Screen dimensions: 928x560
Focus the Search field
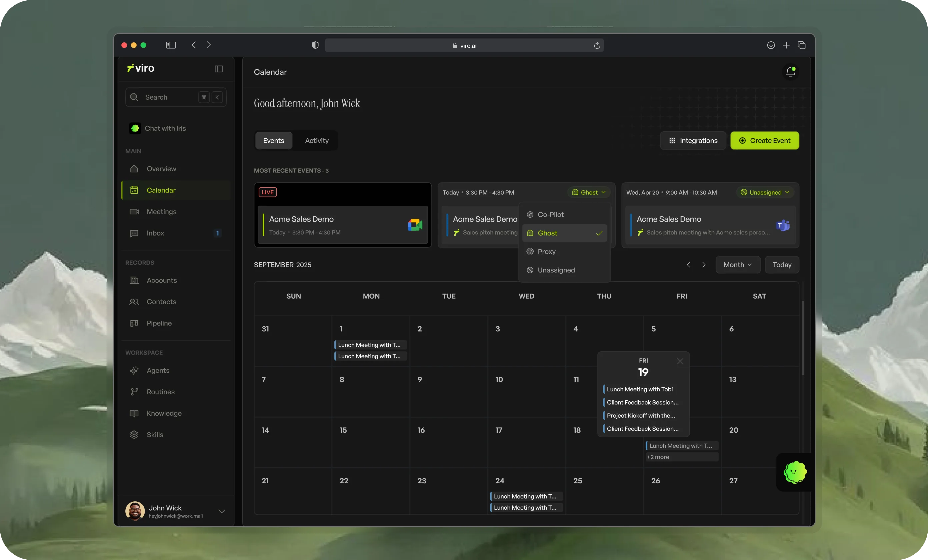point(176,97)
